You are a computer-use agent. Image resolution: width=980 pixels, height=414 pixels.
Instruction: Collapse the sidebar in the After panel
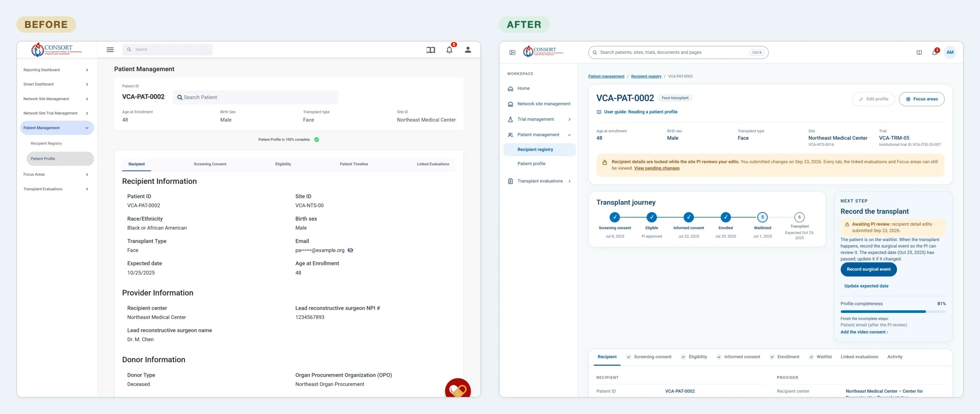pos(512,52)
